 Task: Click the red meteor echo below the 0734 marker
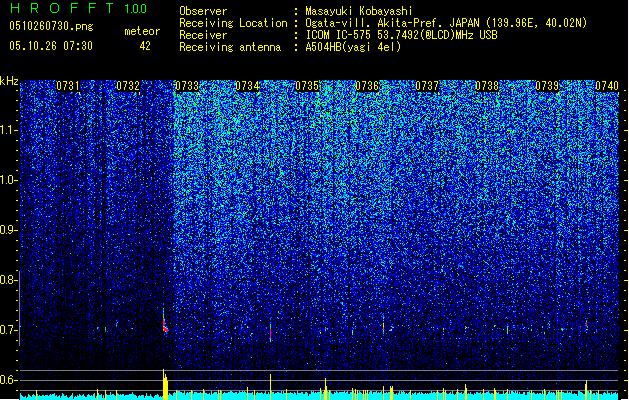point(271,331)
